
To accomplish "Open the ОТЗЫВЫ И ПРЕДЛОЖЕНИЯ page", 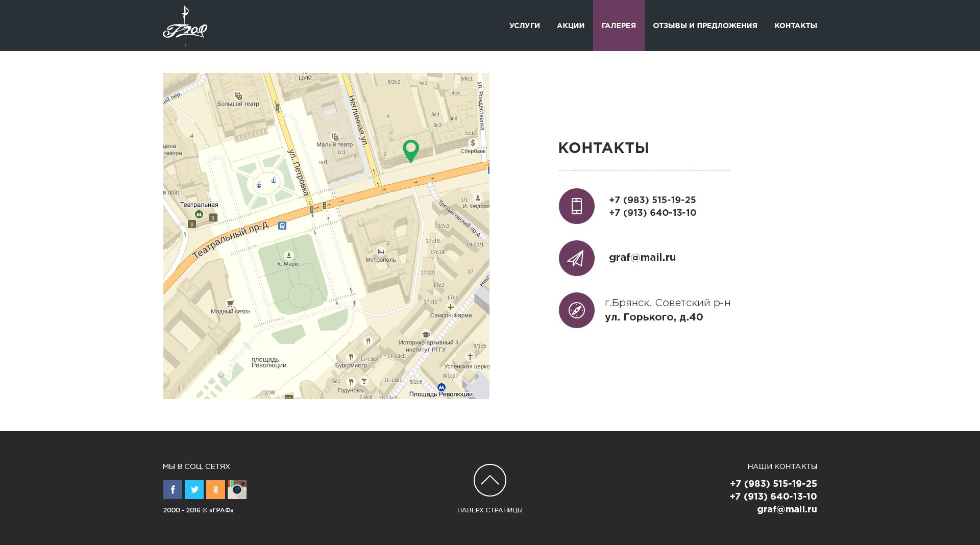I will click(x=705, y=25).
